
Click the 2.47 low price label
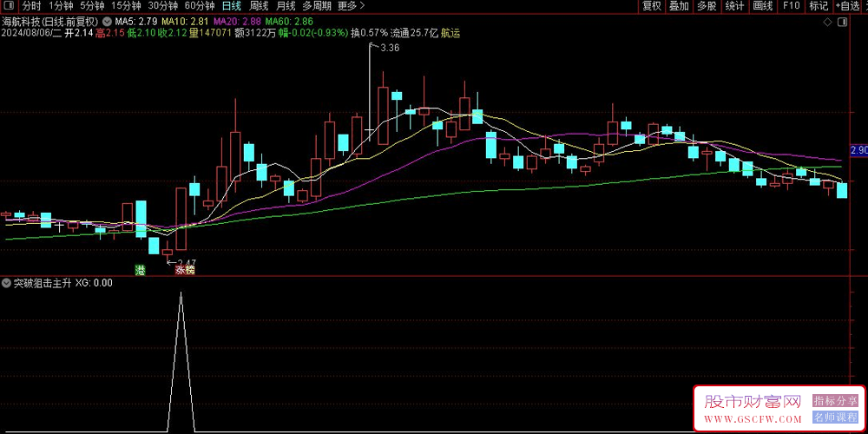pyautogui.click(x=186, y=262)
